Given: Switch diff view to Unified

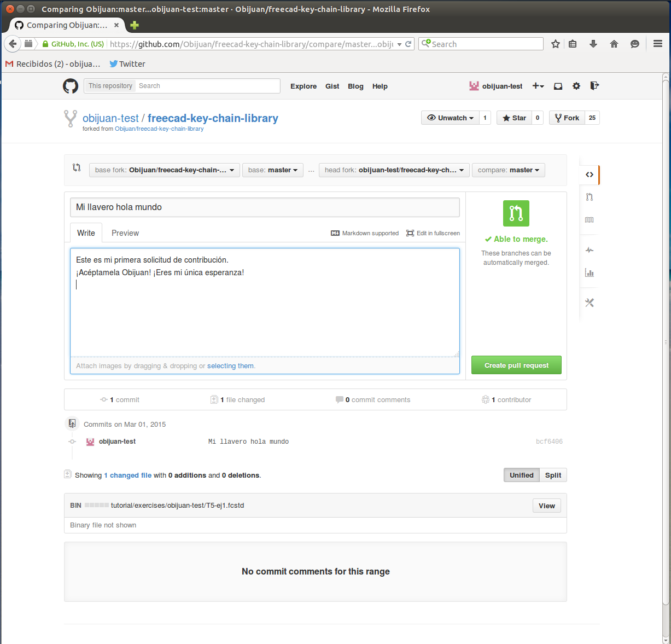Looking at the screenshot, I should click(x=521, y=475).
